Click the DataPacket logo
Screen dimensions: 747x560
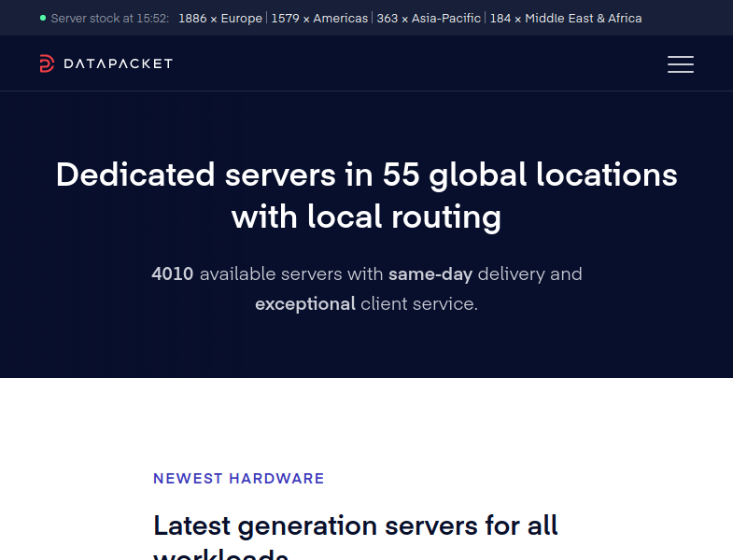(x=106, y=63)
